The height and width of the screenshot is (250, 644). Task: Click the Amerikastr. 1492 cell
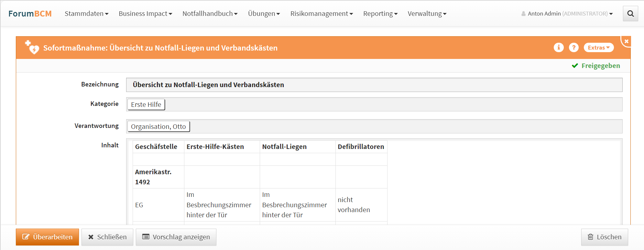158,177
